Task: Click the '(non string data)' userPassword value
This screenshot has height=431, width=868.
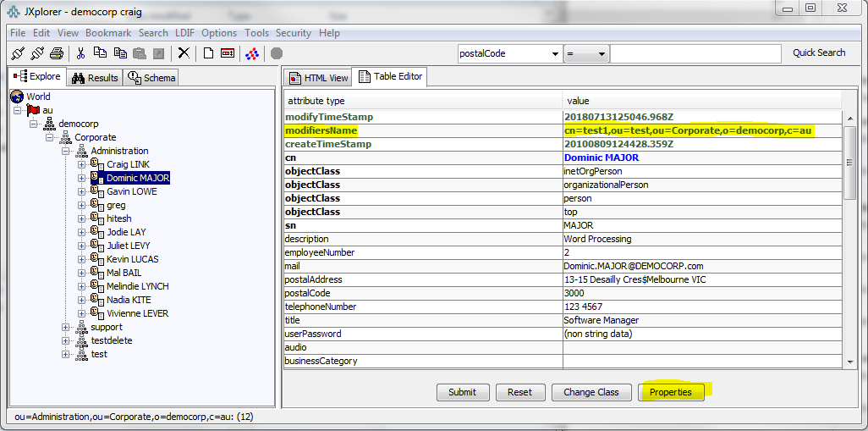Action: 702,334
